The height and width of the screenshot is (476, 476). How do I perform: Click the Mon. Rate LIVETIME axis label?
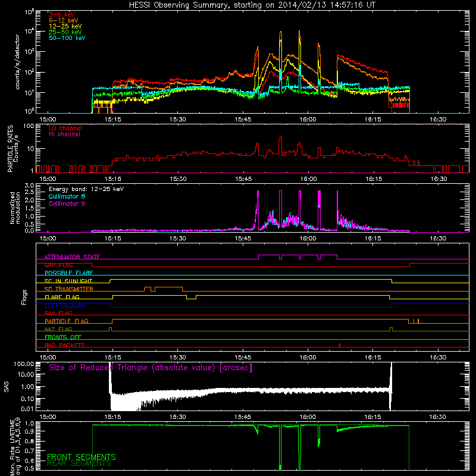(15, 447)
